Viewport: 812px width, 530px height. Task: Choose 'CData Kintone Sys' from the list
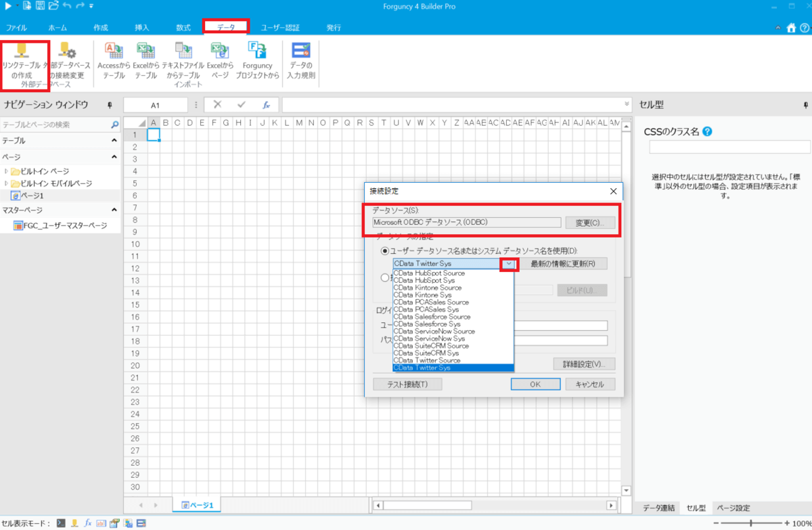pyautogui.click(x=453, y=295)
